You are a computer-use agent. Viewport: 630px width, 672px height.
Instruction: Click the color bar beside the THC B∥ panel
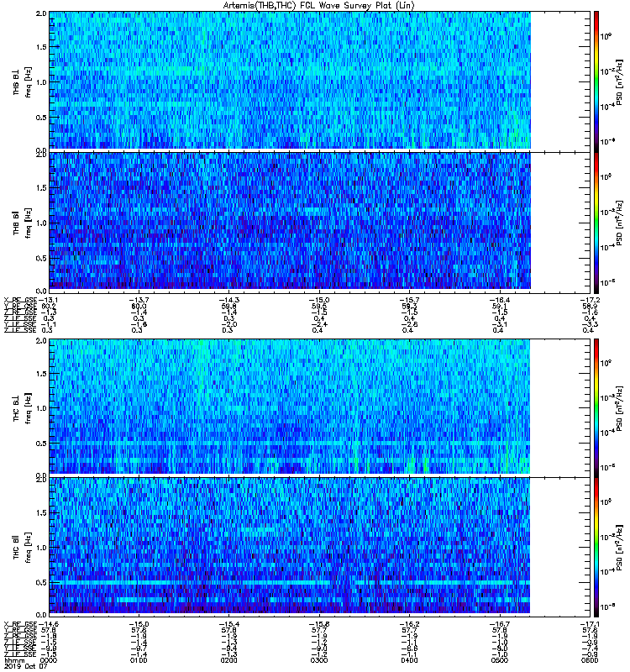[x=596, y=548]
